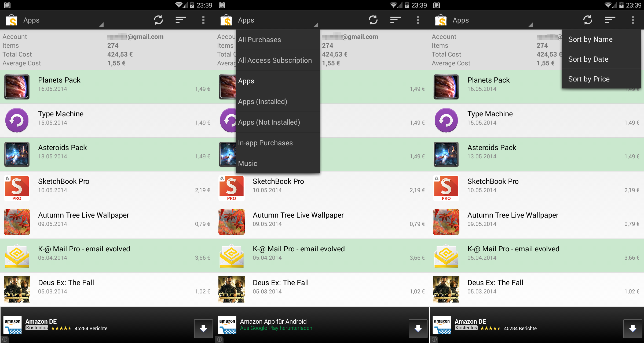Viewport: 644px width, 343px height.
Task: Tap Deus Ex icon in middle screen
Action: [x=232, y=289]
